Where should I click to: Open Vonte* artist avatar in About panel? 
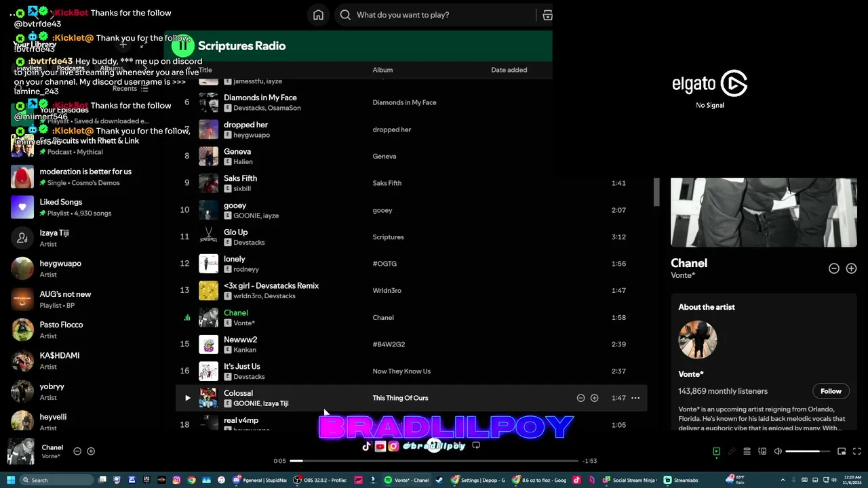pos(698,340)
